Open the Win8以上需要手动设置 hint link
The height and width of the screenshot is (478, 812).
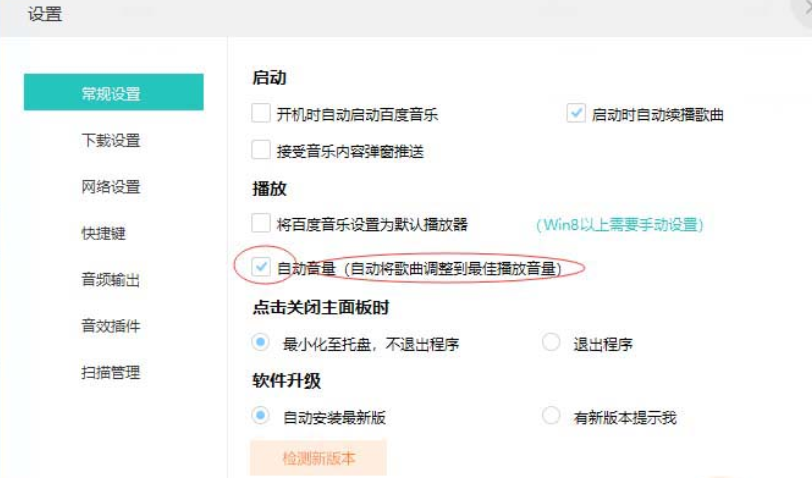click(x=620, y=224)
